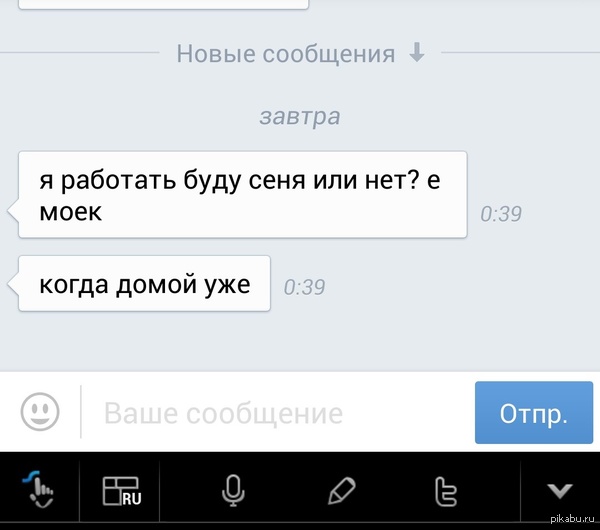Tap the Twitter bird icon
The height and width of the screenshot is (530, 600).
[x=446, y=491]
